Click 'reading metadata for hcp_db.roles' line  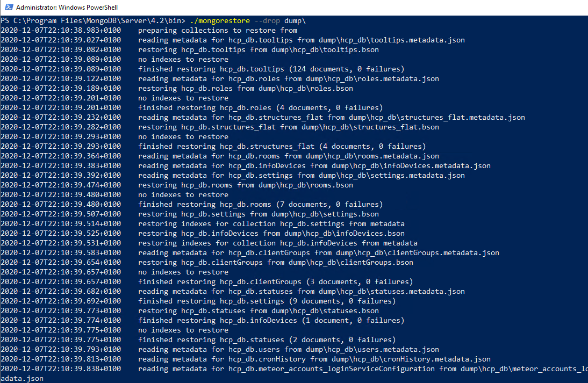pyautogui.click(x=289, y=79)
